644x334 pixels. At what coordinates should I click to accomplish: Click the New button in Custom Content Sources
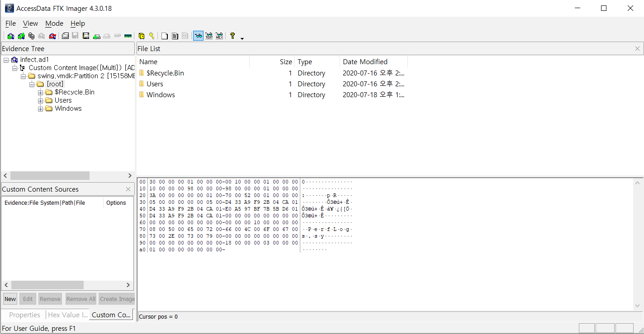(10, 299)
